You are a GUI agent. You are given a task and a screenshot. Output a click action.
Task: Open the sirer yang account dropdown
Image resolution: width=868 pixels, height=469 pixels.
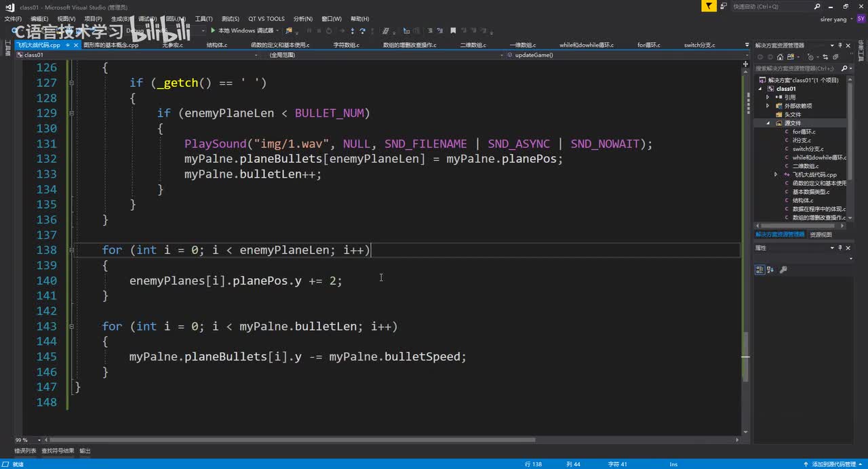[x=851, y=19]
